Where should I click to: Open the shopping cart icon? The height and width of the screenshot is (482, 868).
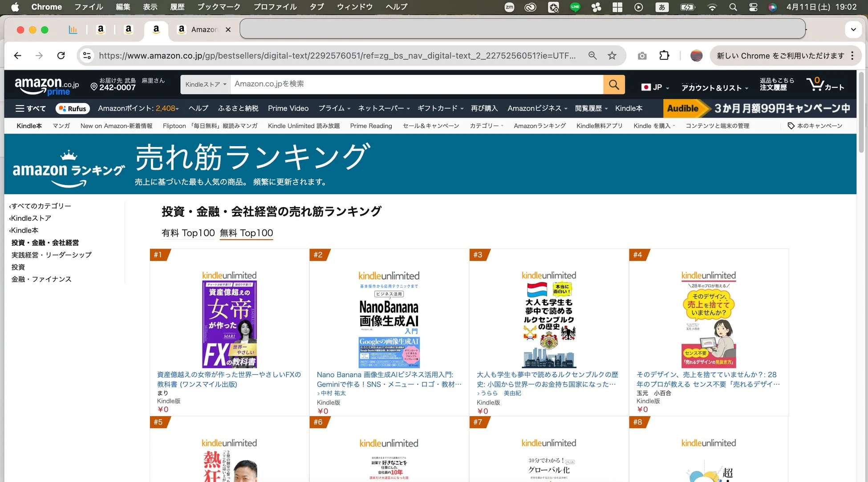click(x=825, y=84)
